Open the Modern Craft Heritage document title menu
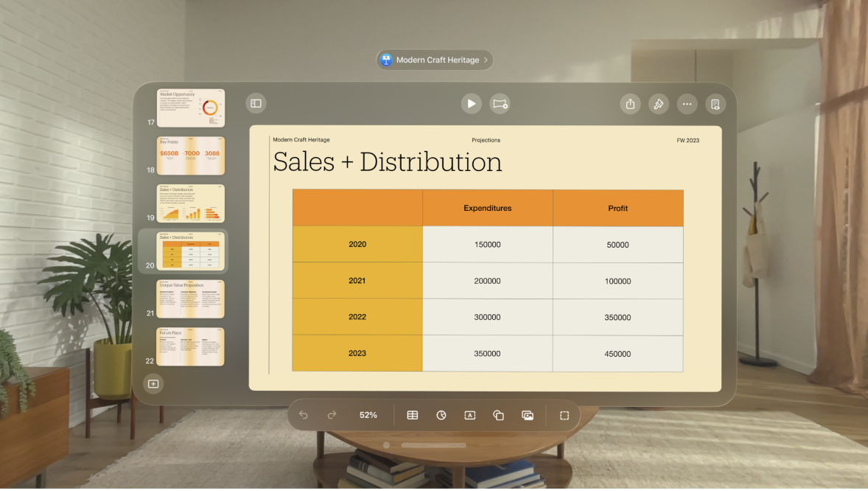Screen dimensions: 868x491 point(435,60)
